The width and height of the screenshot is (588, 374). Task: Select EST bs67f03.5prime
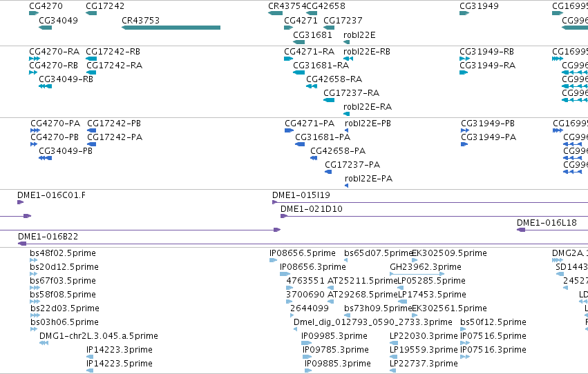(x=35, y=288)
